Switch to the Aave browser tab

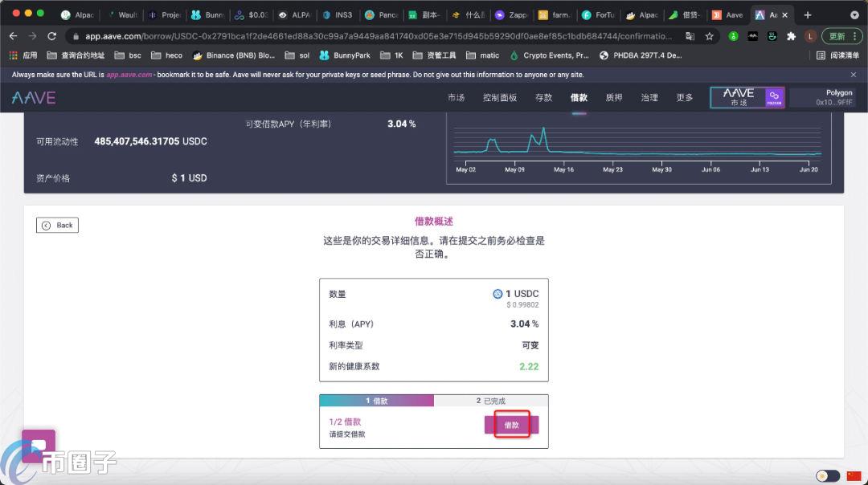(728, 15)
